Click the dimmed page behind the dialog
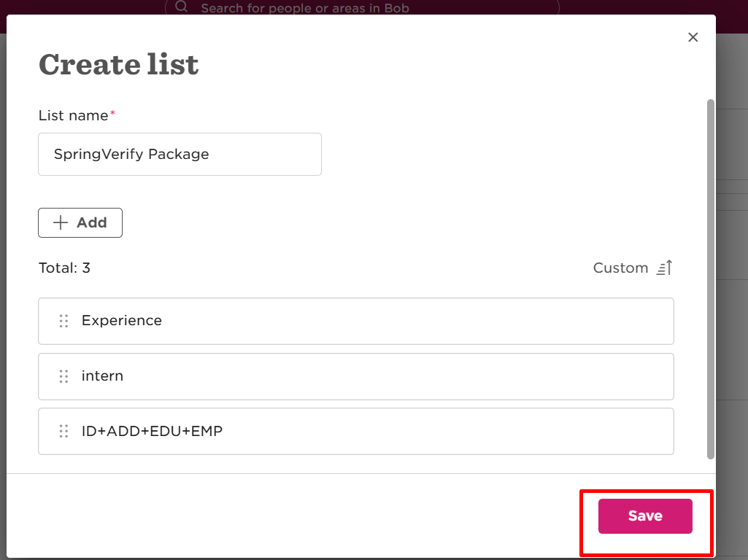Screen dimensions: 748x560 [732, 334]
